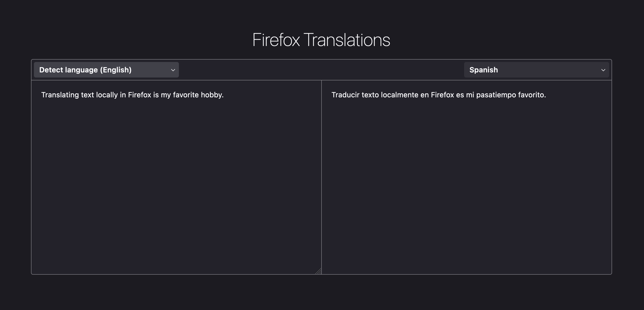The height and width of the screenshot is (310, 644).
Task: Open the Detect language (English) source dropdown
Action: [106, 70]
